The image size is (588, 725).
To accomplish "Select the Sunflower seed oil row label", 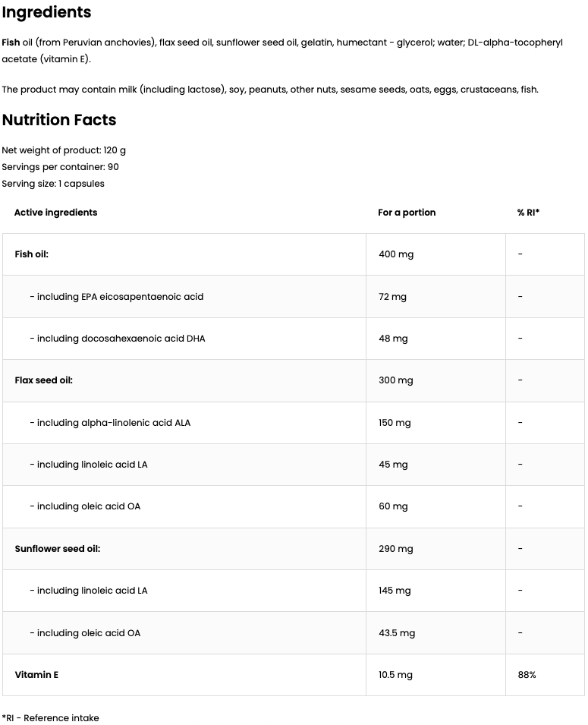I will point(57,549).
